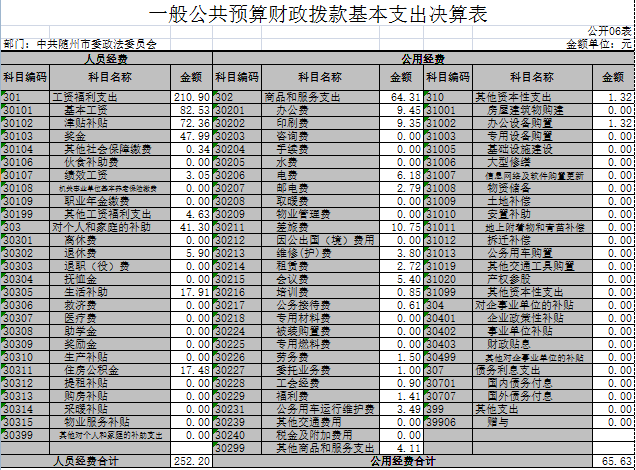This screenshot has height=470, width=636.
Task: Click the 64.31 amount cell
Action: click(403, 97)
